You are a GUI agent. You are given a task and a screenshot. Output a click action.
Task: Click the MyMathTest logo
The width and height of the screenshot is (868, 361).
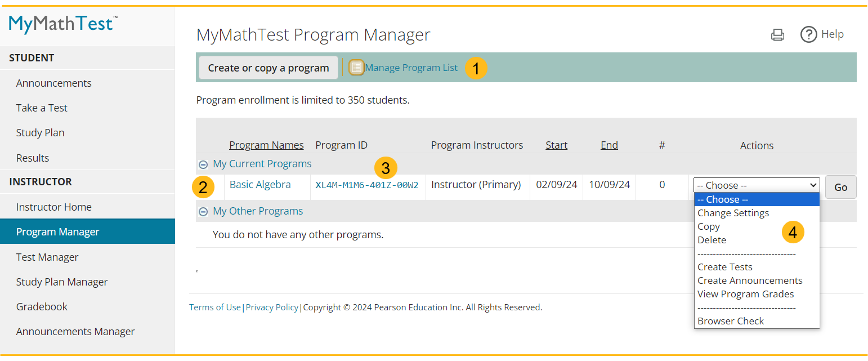tap(63, 23)
